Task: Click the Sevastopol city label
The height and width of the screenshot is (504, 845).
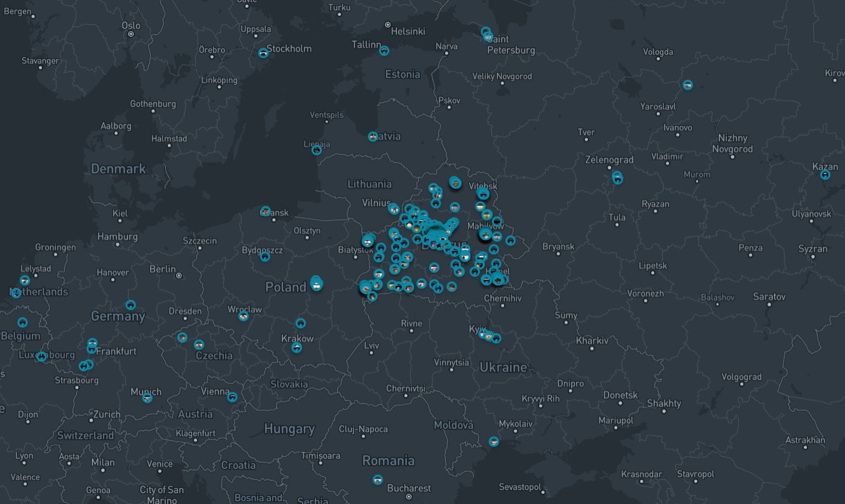Action: [x=519, y=487]
